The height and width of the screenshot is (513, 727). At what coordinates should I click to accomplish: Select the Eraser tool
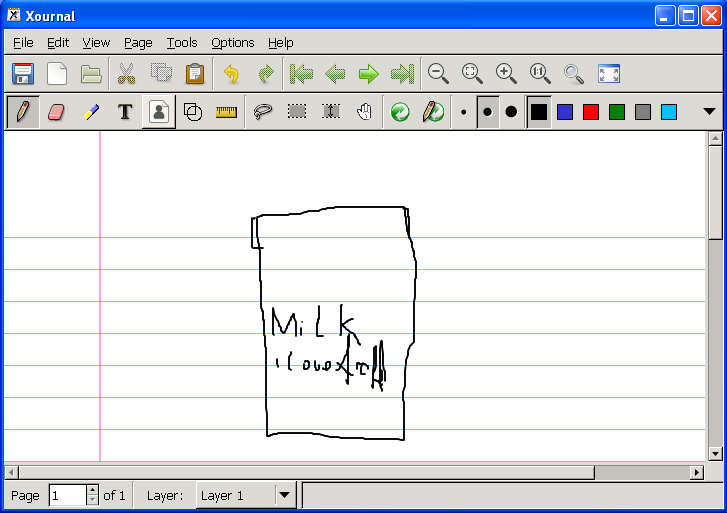click(x=56, y=112)
